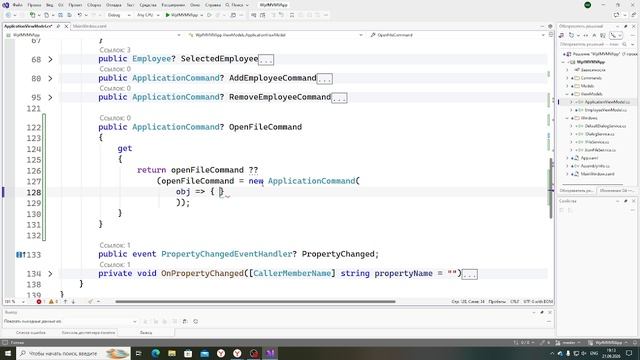The image size is (640, 360).
Task: Open the Сборка menu
Action: (94, 5)
